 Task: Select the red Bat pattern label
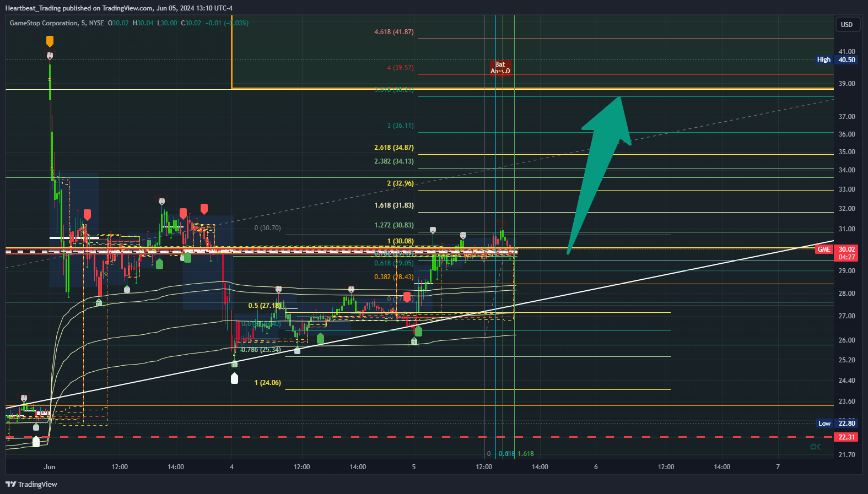(500, 68)
